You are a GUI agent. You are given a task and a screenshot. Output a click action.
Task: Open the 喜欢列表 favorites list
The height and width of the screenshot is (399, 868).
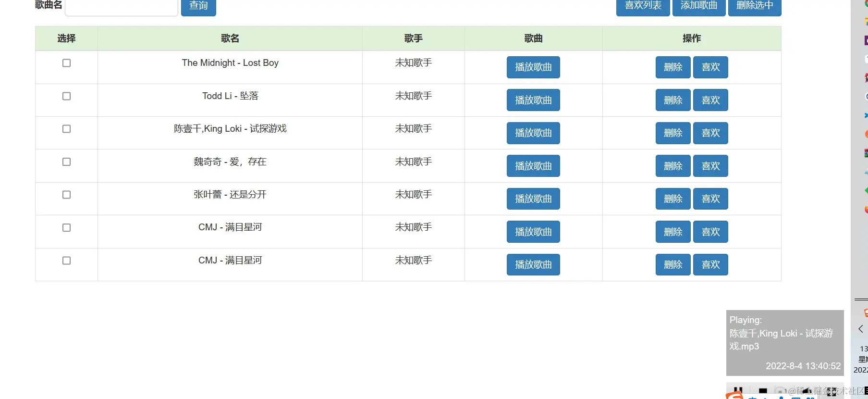pos(643,7)
